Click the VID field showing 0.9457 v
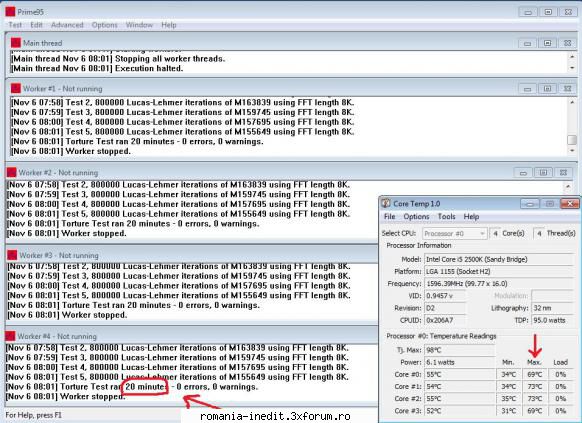This screenshot has height=423, width=582. coord(445,296)
